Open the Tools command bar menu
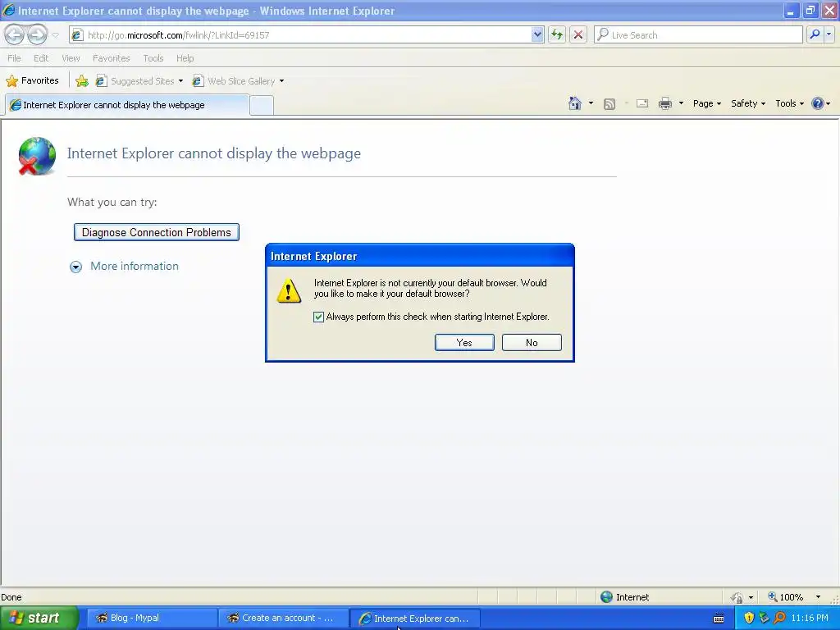The height and width of the screenshot is (630, 840). coord(790,103)
